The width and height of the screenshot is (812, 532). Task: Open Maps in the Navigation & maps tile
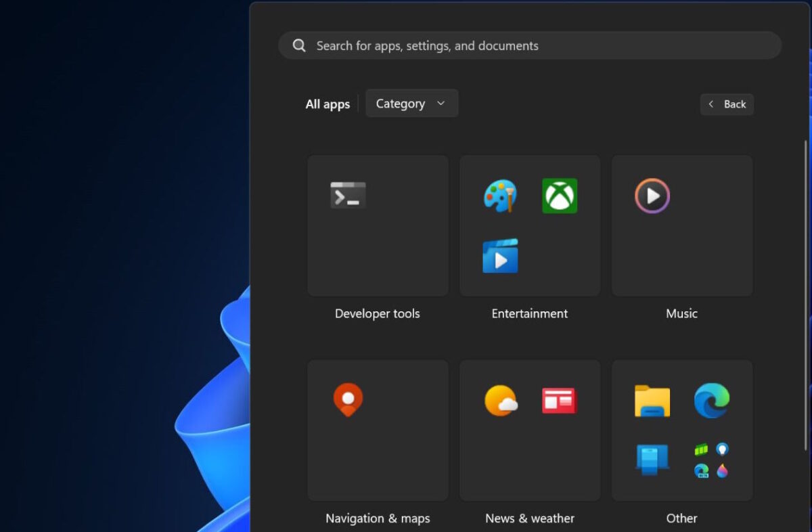point(348,399)
